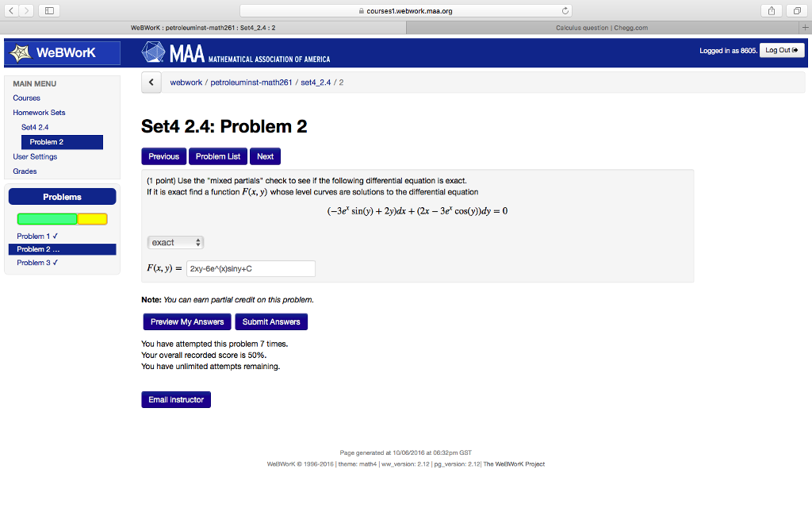This screenshot has height=508, width=812.
Task: Click the browser back arrow
Action: (10, 11)
